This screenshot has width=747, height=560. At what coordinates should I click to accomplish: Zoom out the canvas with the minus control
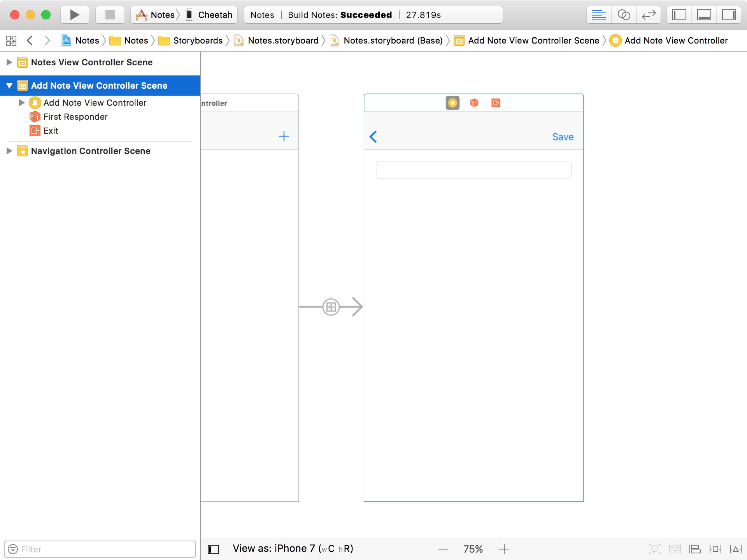tap(443, 549)
